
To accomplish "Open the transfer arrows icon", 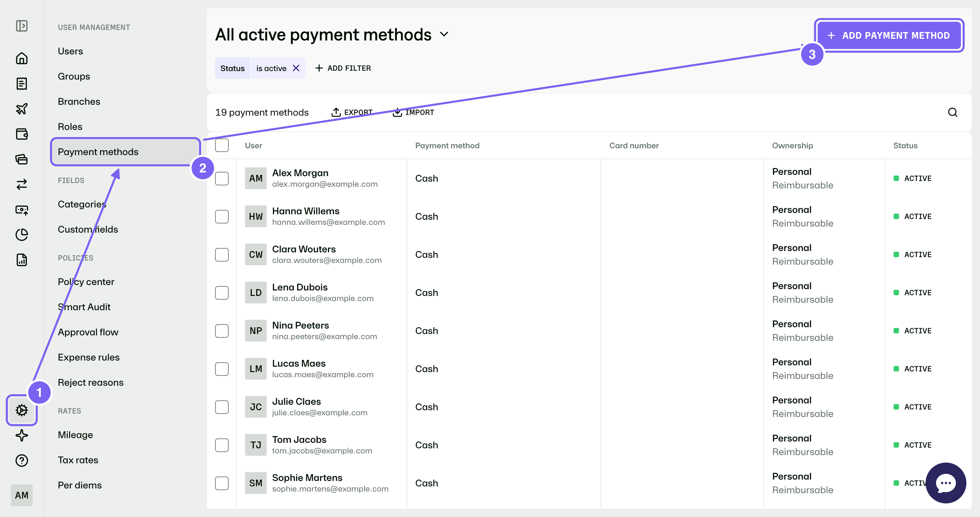I will click(x=22, y=184).
